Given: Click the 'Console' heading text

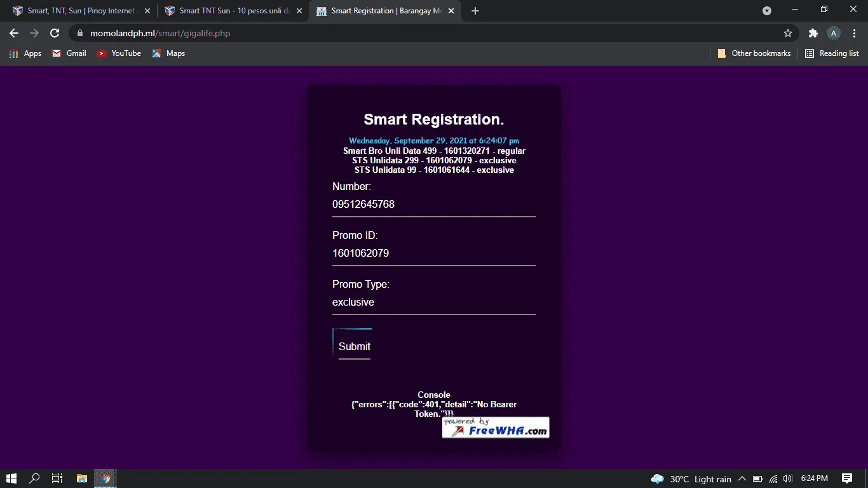Looking at the screenshot, I should [434, 395].
